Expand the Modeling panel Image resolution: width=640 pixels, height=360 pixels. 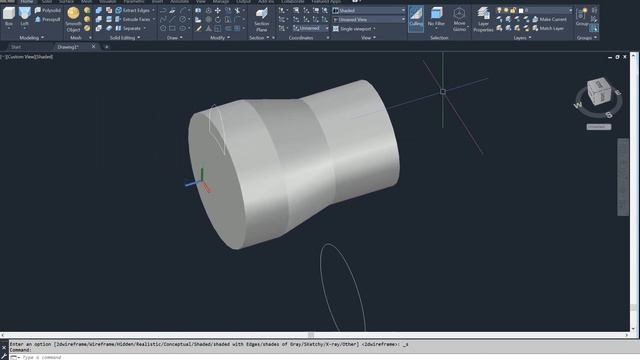(31, 38)
